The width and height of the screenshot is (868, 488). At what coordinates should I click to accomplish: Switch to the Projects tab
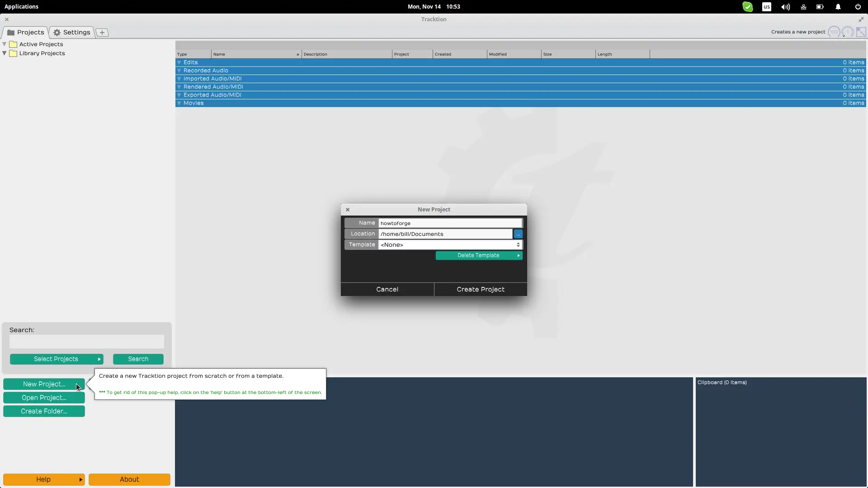[26, 33]
